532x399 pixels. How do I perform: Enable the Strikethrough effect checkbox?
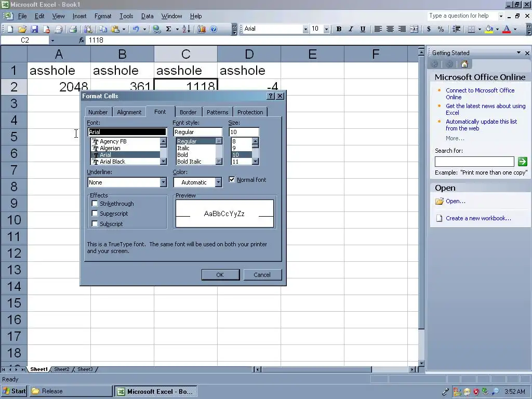click(x=95, y=203)
